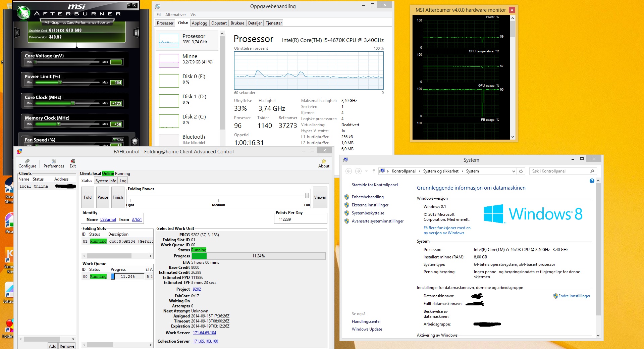The height and width of the screenshot is (349, 644).
Task: Open Team 37651 link
Action: click(x=137, y=219)
